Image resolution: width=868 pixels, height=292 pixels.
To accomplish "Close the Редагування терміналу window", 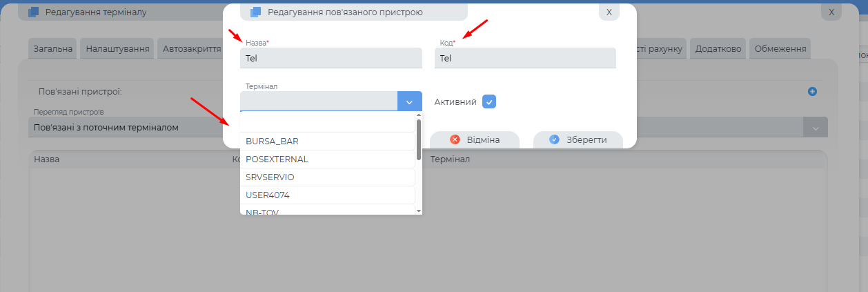I will click(x=831, y=12).
